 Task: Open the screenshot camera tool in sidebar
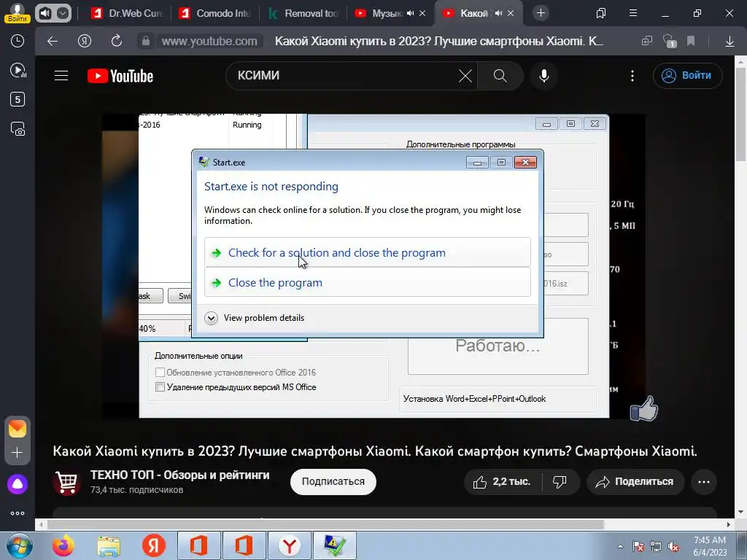click(x=18, y=129)
